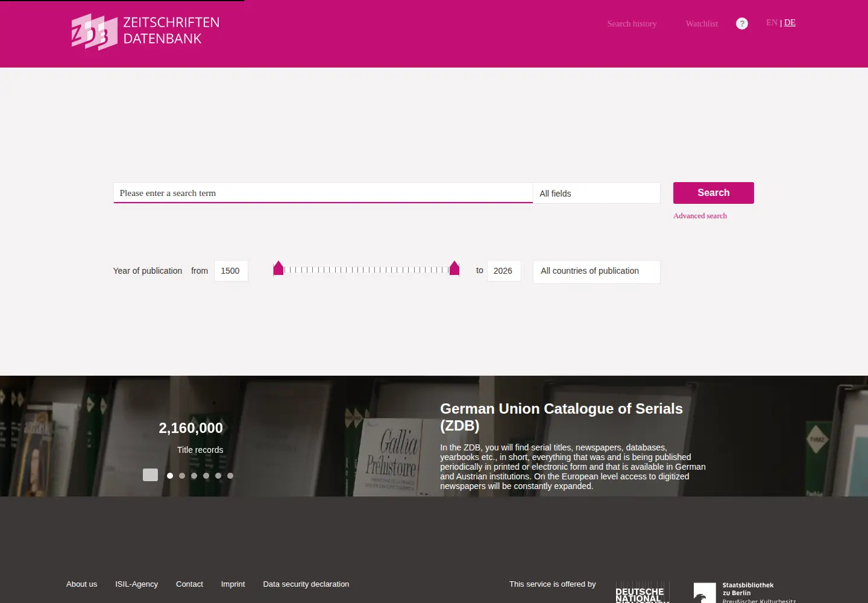Open the Watchlist

[x=702, y=24]
